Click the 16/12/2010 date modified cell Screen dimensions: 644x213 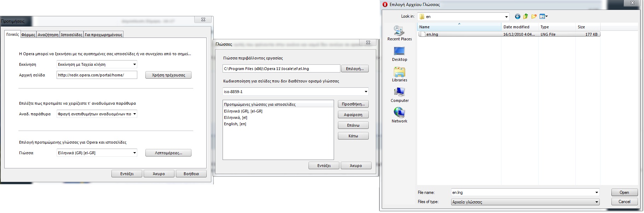coord(519,34)
